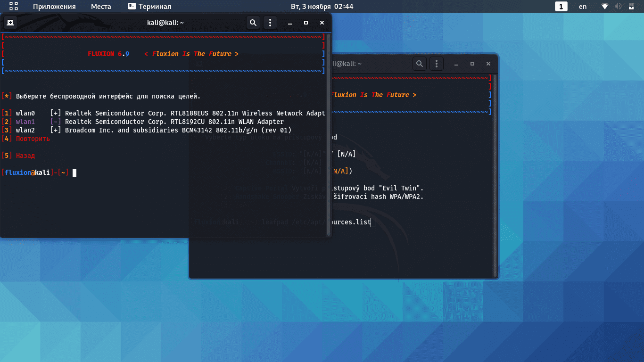Click the front terminal title kali@kali: ~
This screenshot has height=362, width=644.
click(165, 23)
